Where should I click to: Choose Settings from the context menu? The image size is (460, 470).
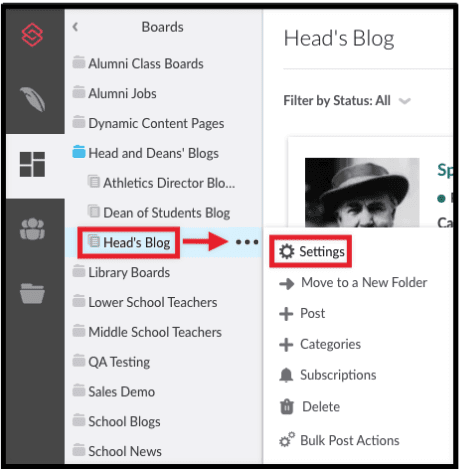[x=311, y=251]
